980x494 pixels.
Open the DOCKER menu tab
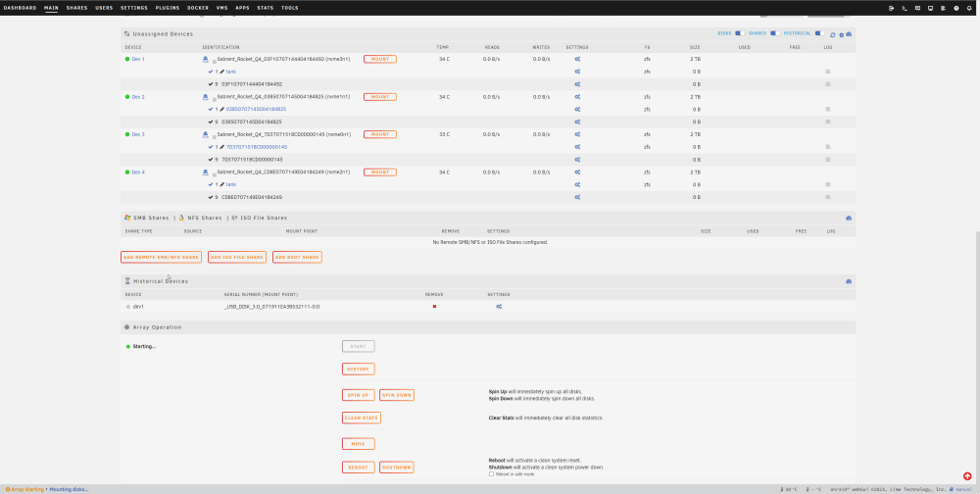click(198, 8)
